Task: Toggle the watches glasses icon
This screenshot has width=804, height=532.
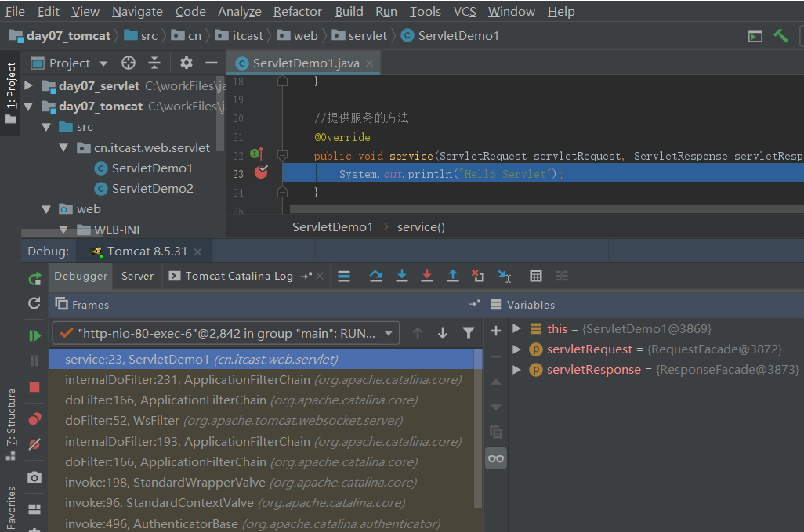Action: (496, 458)
